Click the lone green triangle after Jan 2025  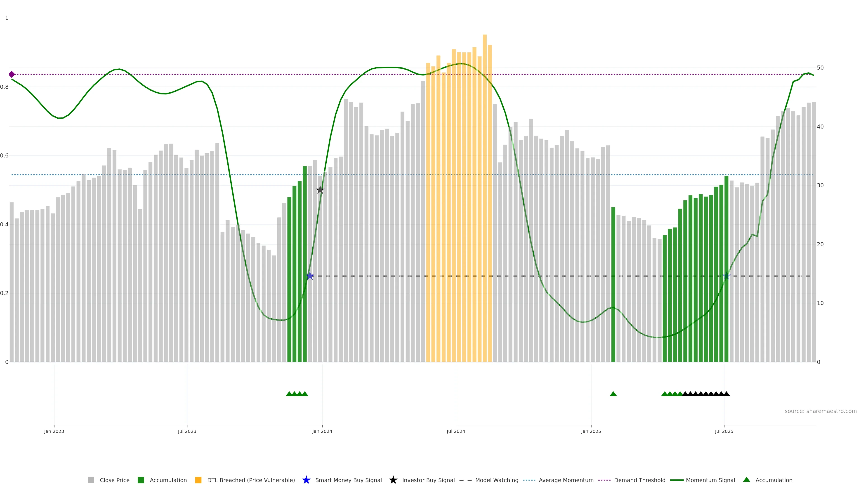[x=613, y=394]
